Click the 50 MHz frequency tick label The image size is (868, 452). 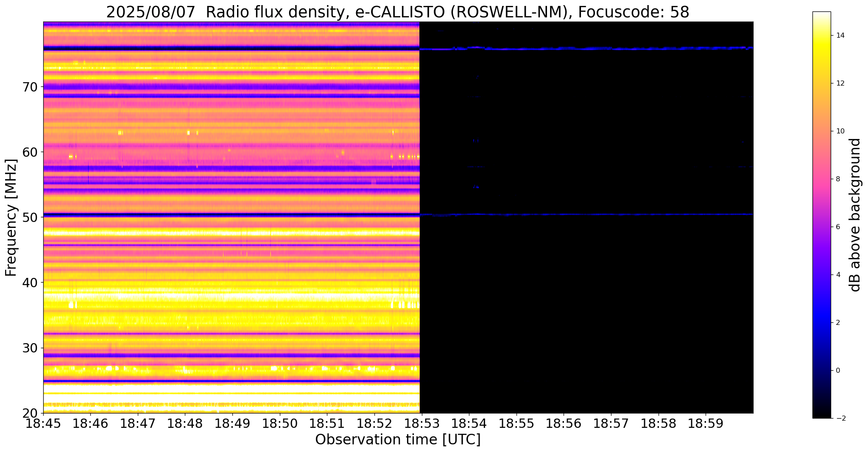30,217
